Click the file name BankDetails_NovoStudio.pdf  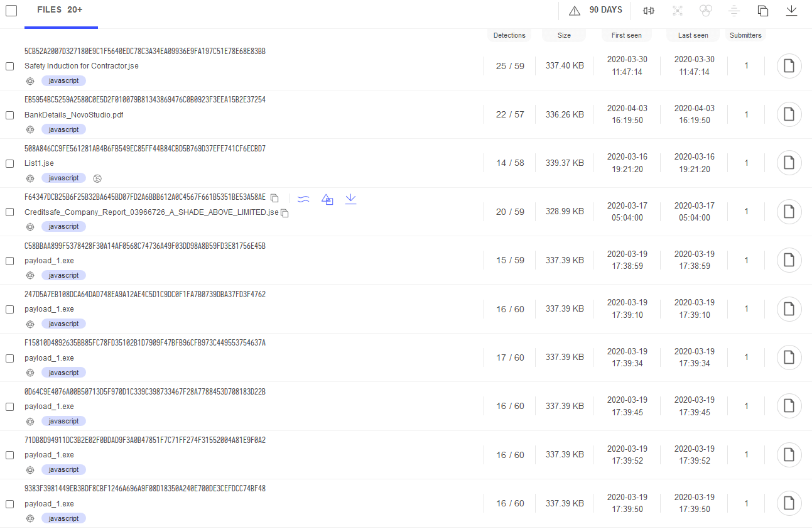(74, 115)
